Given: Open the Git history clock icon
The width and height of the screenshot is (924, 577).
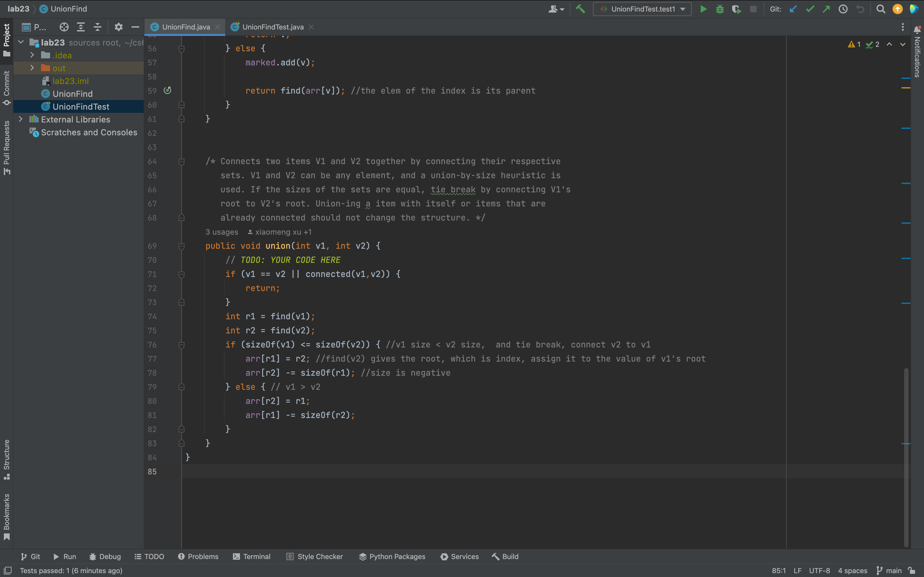Looking at the screenshot, I should coord(843,9).
